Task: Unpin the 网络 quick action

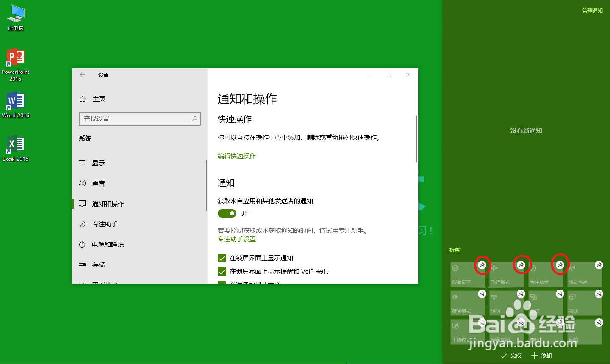Action: click(x=599, y=323)
